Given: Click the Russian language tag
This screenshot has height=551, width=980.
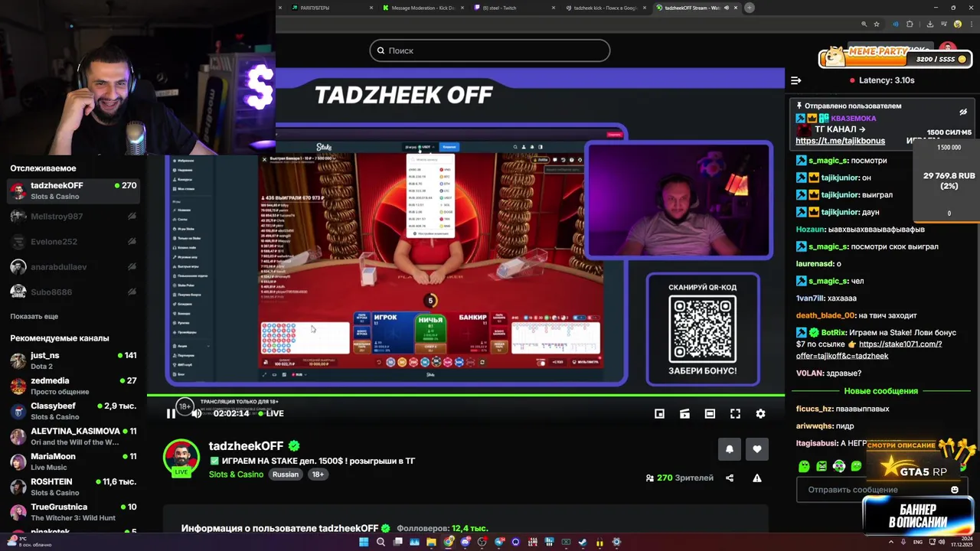Looking at the screenshot, I should pos(286,474).
